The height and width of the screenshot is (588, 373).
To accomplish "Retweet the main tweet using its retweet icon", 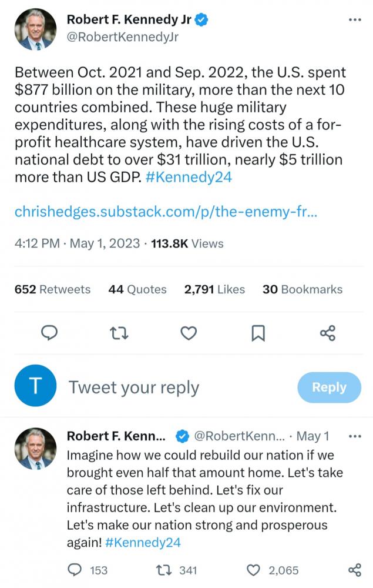I will tap(119, 333).
